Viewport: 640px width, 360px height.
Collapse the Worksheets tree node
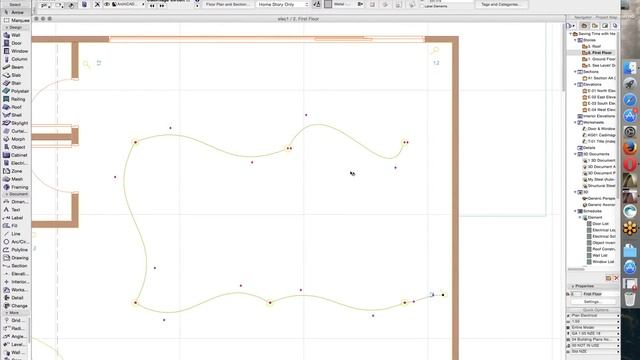tap(576, 122)
